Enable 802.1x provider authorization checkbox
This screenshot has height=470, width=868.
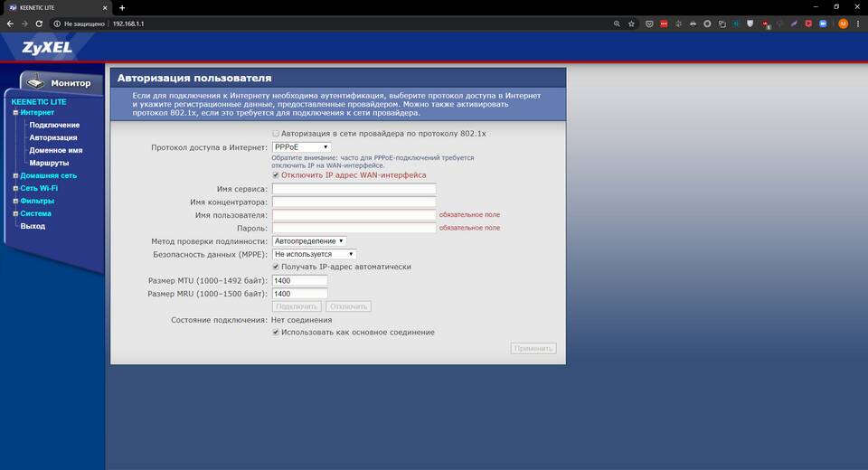(x=276, y=134)
